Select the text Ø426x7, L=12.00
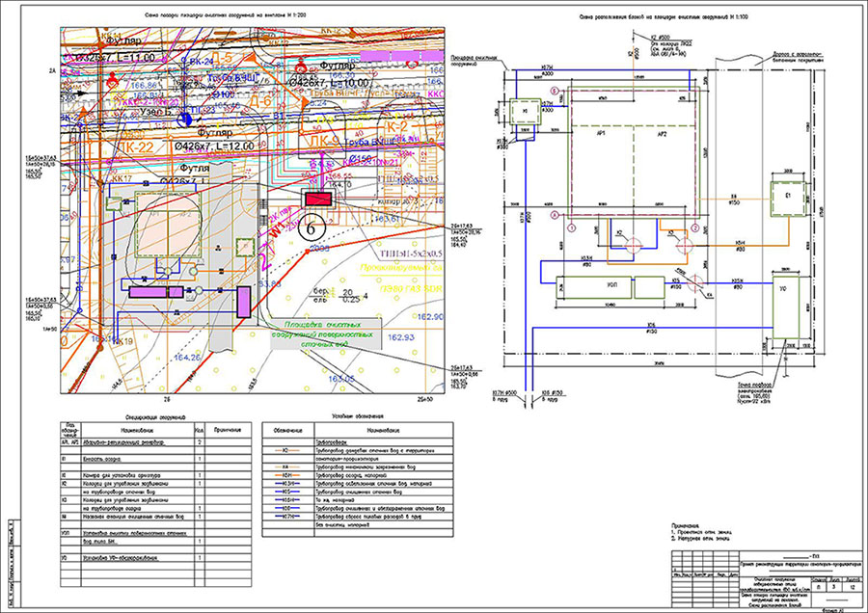868x613 pixels. [216, 147]
